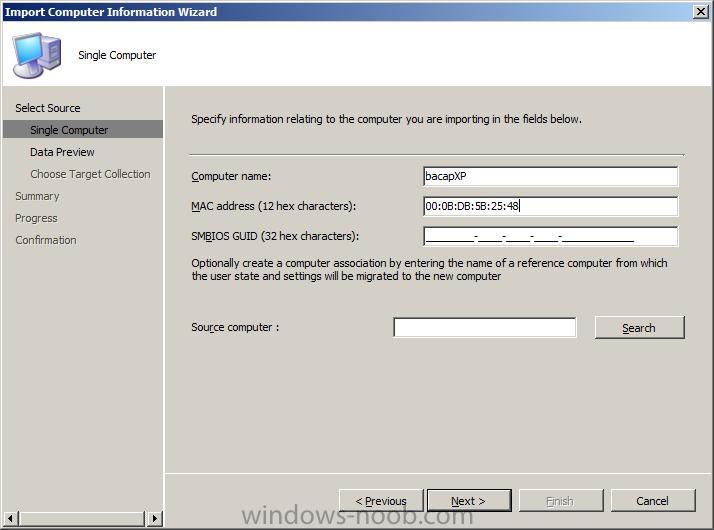
Task: Select the Single Computer step in sidebar
Action: (83, 129)
